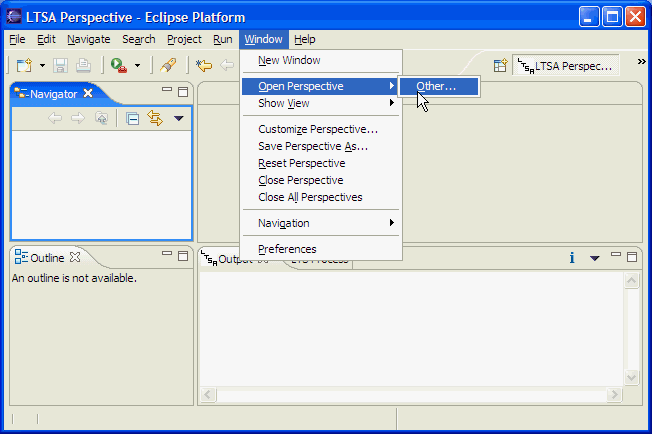Open the New wizard dropdown arrow

[x=42, y=66]
